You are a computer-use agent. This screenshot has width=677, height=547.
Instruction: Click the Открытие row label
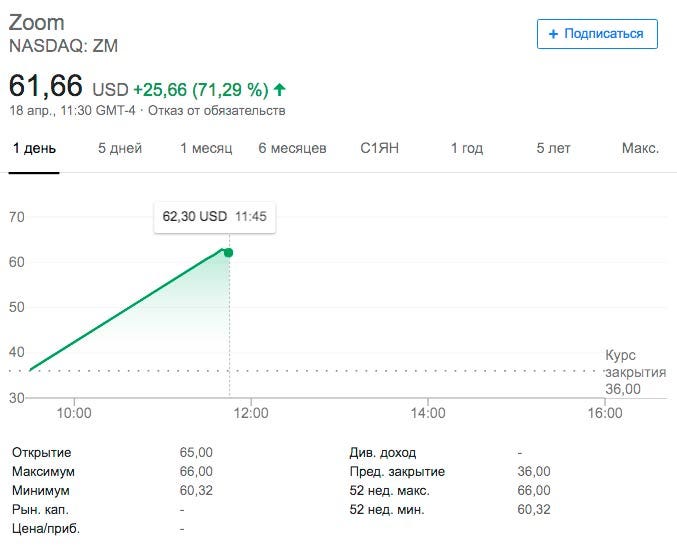coord(42,452)
